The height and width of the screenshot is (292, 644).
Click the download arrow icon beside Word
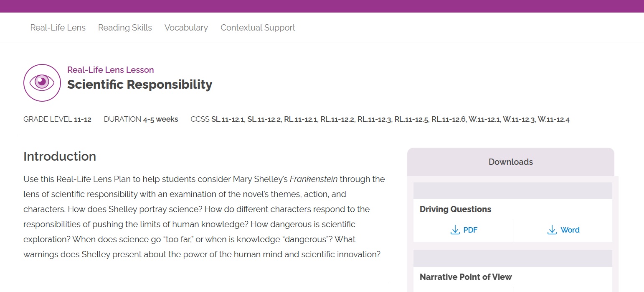(x=552, y=230)
